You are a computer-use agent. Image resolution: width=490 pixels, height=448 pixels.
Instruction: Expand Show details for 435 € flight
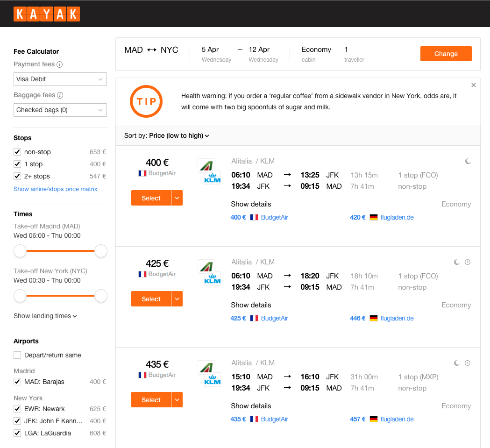point(251,406)
